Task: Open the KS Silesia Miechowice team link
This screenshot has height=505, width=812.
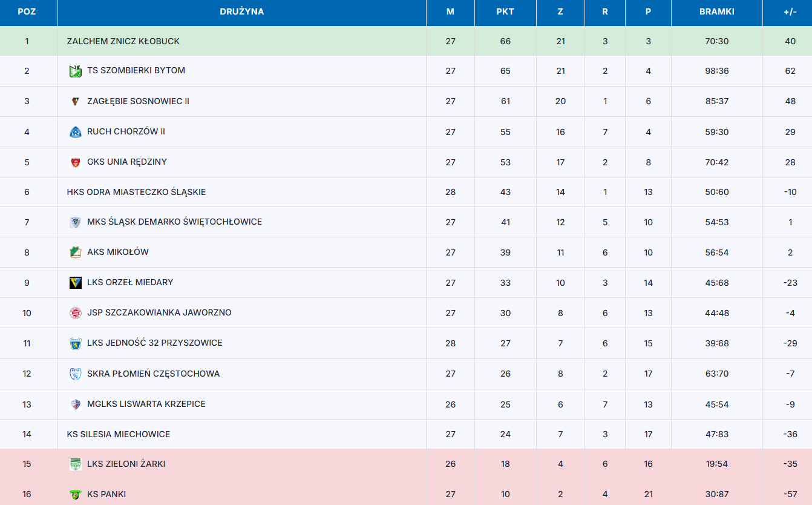Action: pyautogui.click(x=118, y=434)
